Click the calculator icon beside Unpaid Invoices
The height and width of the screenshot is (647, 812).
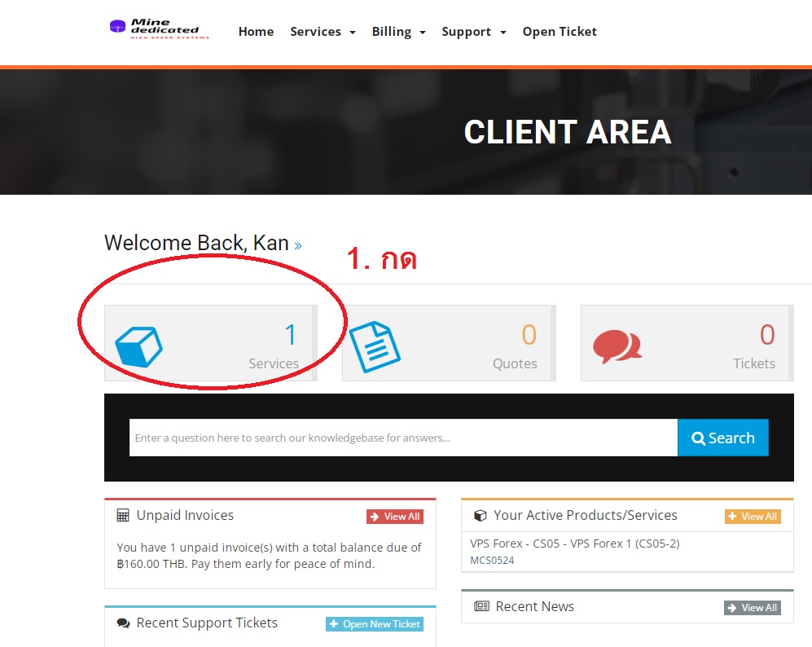(123, 516)
